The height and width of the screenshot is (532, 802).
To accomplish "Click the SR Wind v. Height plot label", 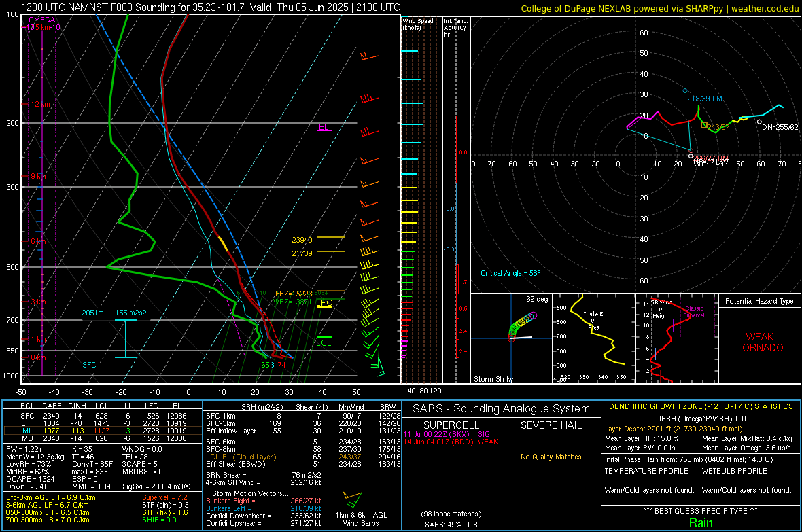I will (x=661, y=309).
